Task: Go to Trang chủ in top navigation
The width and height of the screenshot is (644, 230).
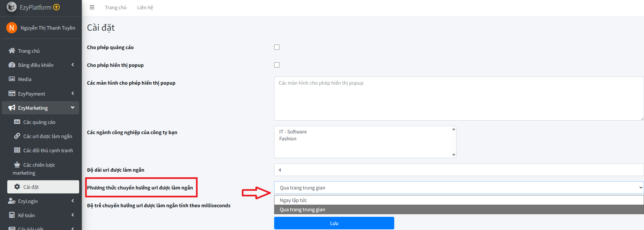Action: click(115, 7)
